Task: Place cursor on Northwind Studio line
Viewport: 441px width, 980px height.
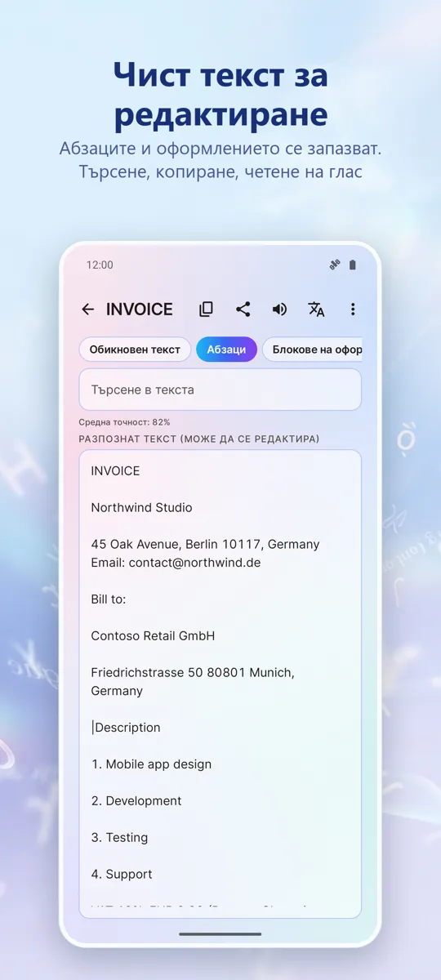Action: 141,507
